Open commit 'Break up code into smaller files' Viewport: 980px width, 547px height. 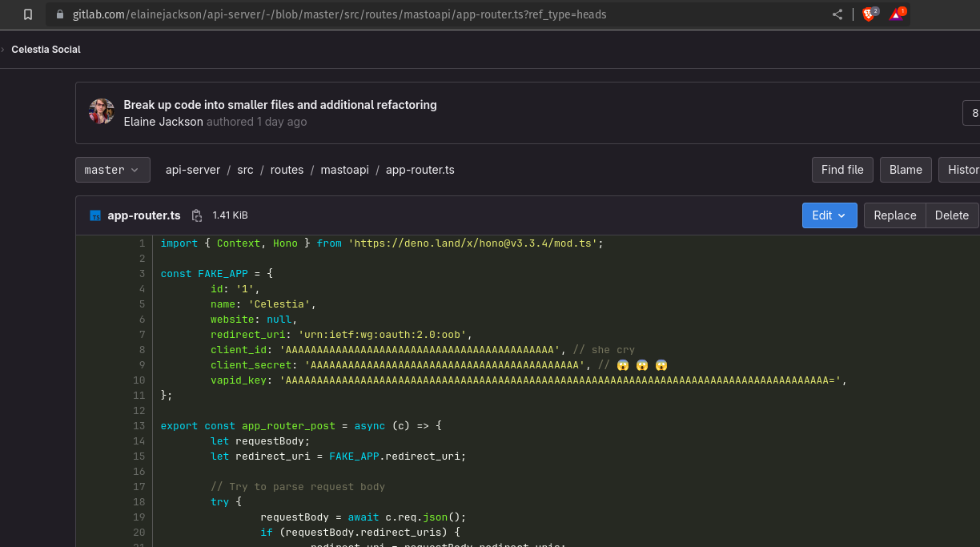280,105
